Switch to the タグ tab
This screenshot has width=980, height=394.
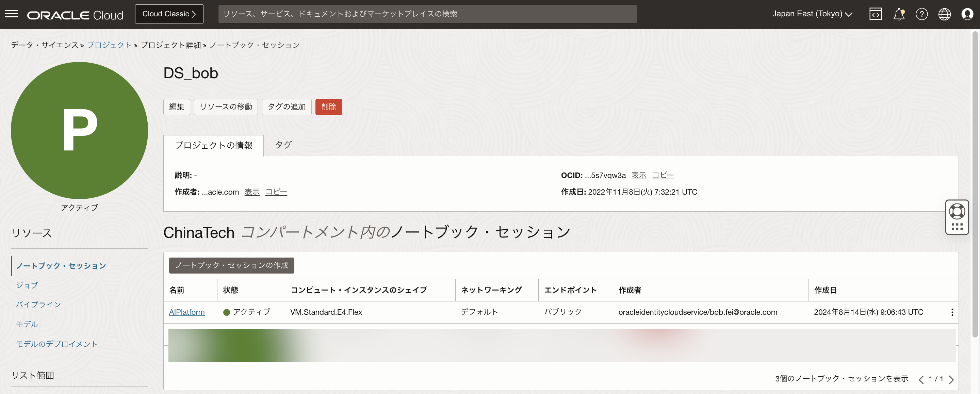[x=283, y=145]
